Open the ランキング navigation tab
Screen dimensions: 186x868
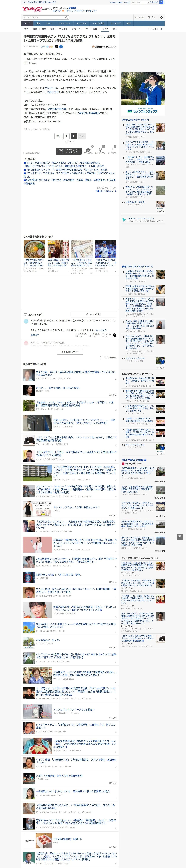click(x=115, y=24)
